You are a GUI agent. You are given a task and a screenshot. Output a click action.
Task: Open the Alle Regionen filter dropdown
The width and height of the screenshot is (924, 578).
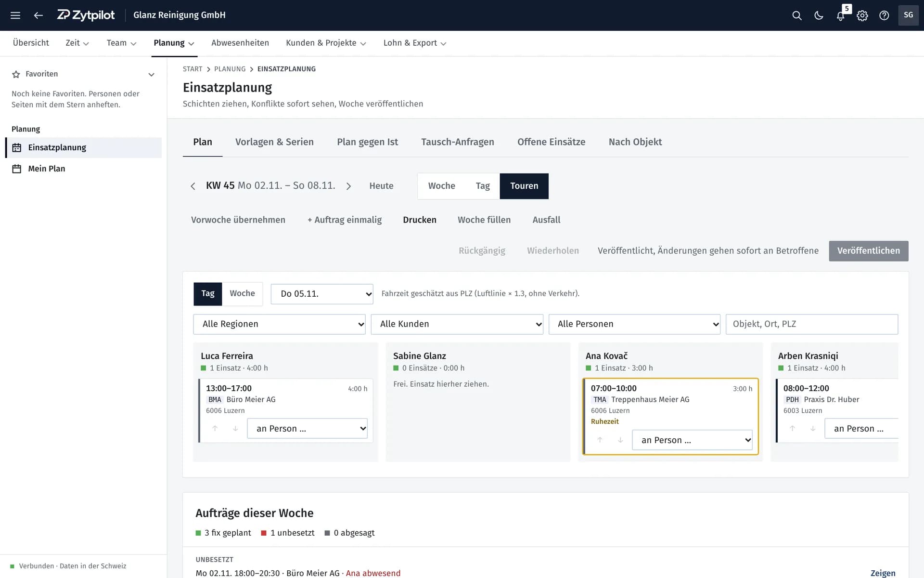click(x=279, y=324)
